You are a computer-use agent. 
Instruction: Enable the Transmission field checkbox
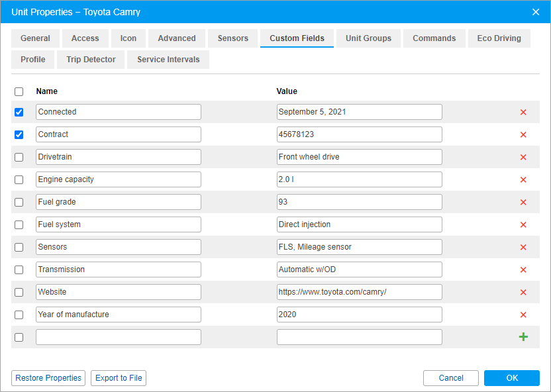(x=19, y=270)
